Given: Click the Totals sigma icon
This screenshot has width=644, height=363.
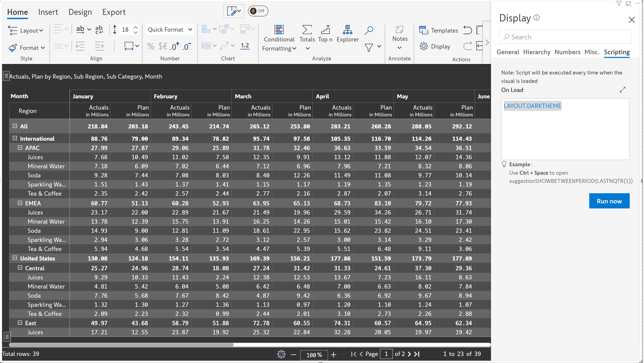Looking at the screenshot, I should [307, 30].
